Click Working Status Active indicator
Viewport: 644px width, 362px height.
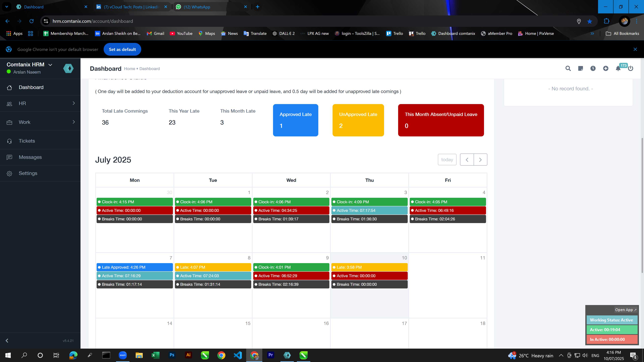pyautogui.click(x=612, y=320)
